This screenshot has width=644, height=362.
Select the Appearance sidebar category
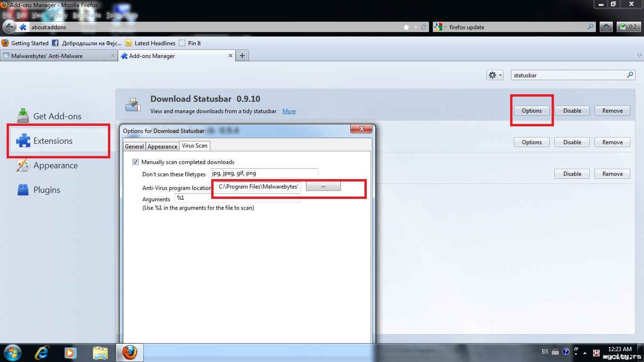pyautogui.click(x=58, y=165)
